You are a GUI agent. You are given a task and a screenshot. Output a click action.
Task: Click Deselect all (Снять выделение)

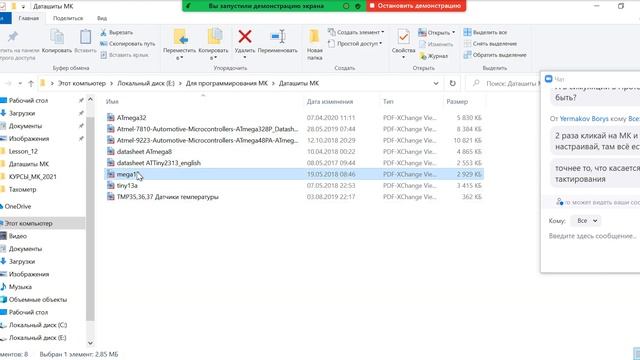(x=490, y=44)
